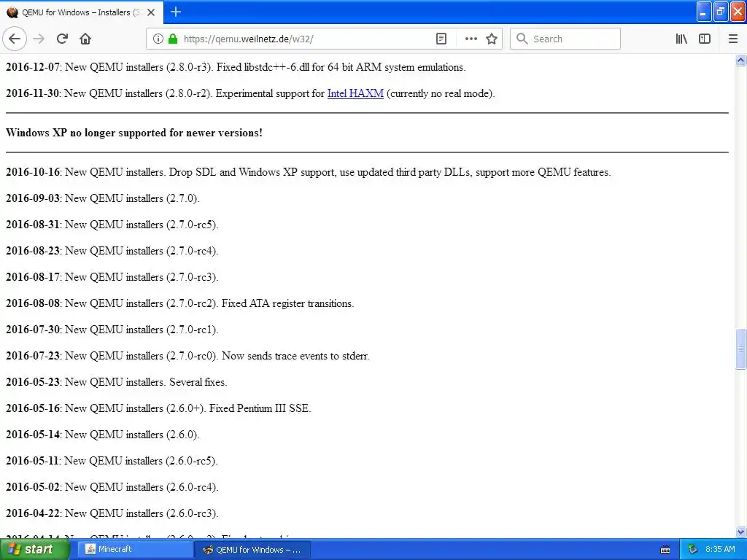Open a new tab with plus button
747x560 pixels.
tap(176, 12)
